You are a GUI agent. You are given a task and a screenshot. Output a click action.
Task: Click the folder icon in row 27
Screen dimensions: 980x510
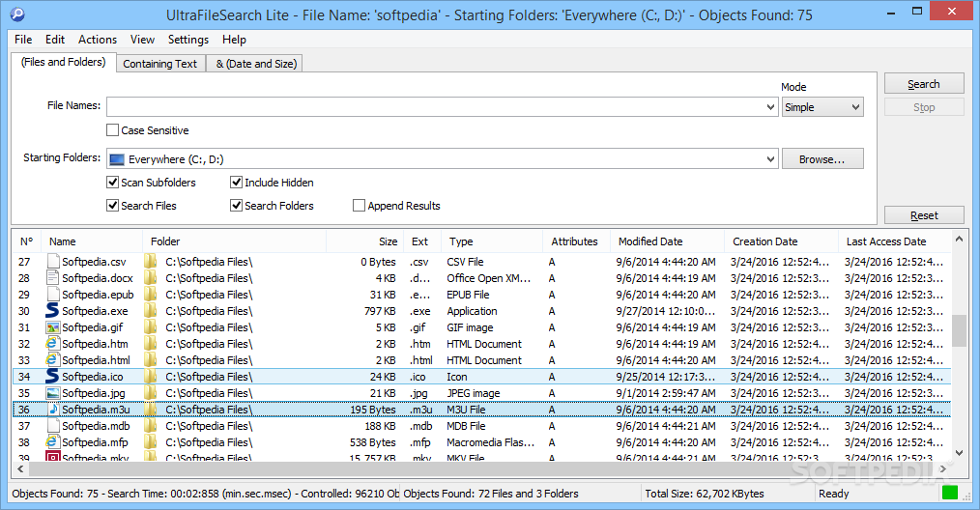(151, 261)
